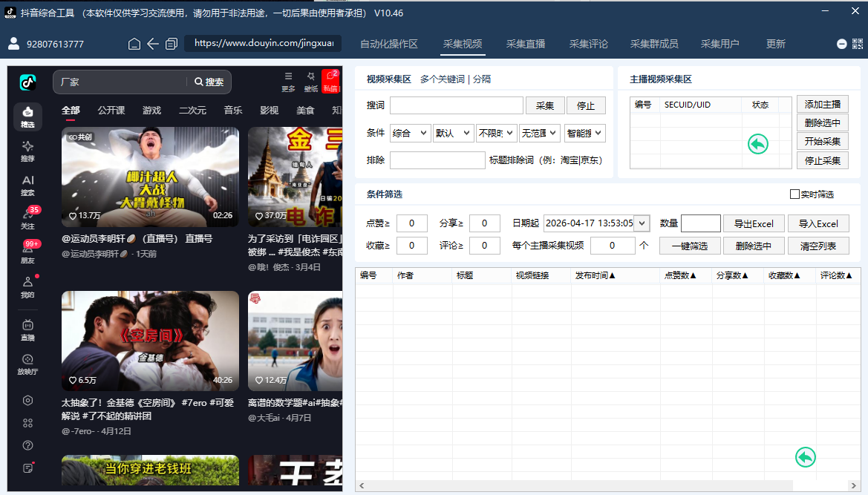Open the 椰汁超人 video thumbnail

150,177
